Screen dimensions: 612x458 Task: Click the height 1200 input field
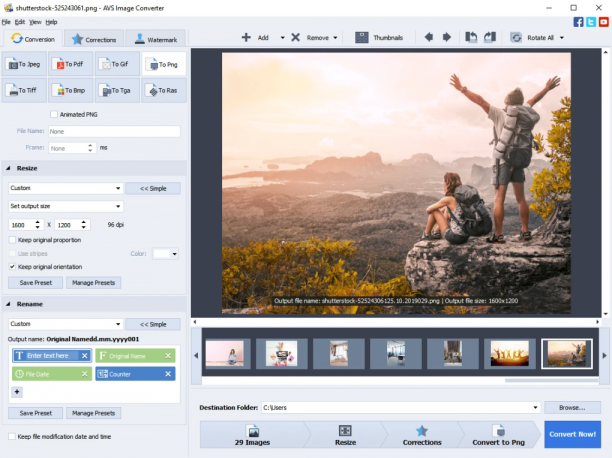click(x=68, y=225)
